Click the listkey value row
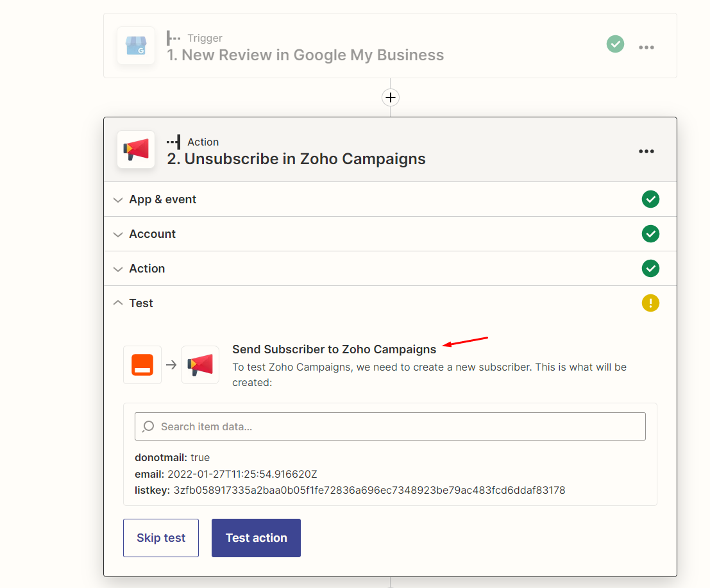Viewport: 710px width, 588px height. click(350, 491)
